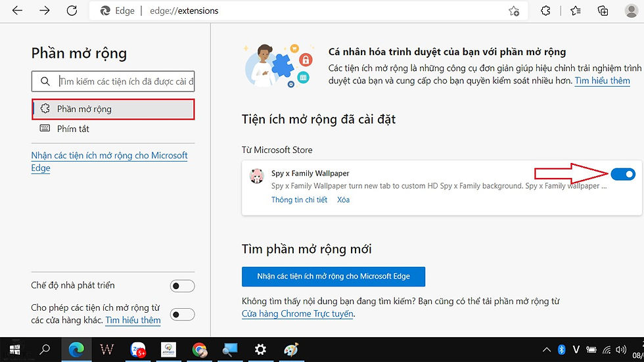This screenshot has height=362, width=644.
Task: Open the Collections icon in toolbar
Action: point(603,11)
